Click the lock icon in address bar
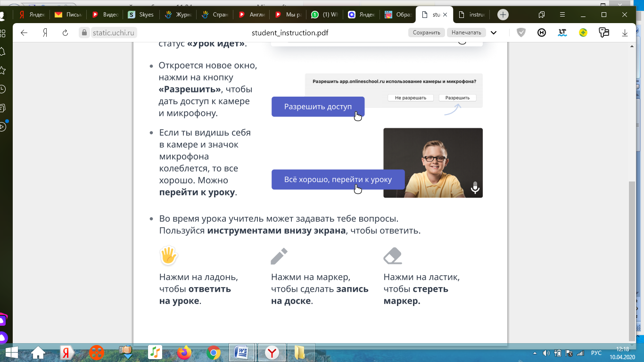The width and height of the screenshot is (644, 362). point(85,33)
